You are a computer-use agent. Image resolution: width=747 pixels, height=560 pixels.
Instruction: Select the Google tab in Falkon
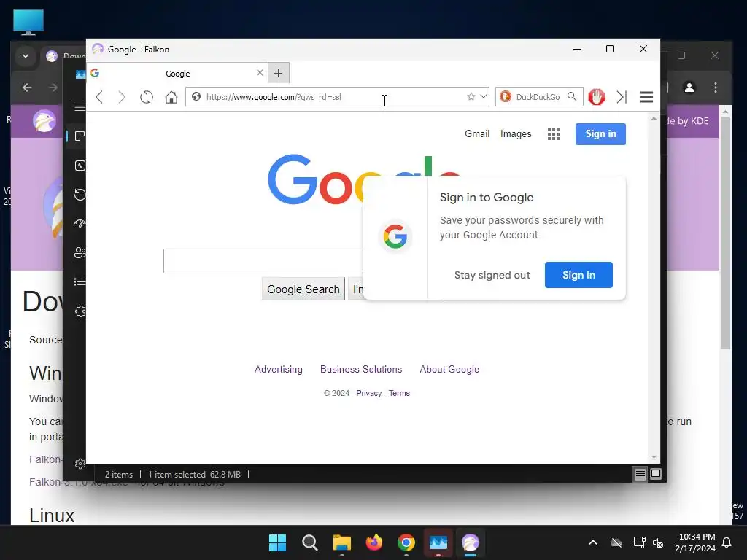[x=177, y=74]
